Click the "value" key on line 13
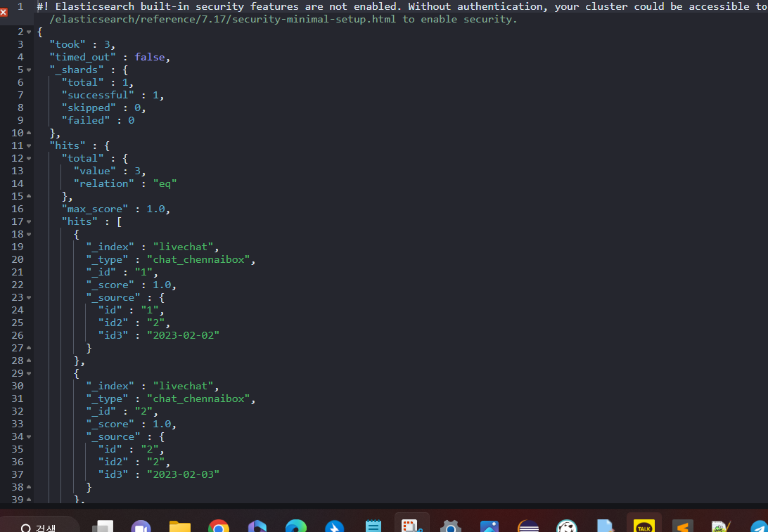The height and width of the screenshot is (532, 768). tap(95, 171)
